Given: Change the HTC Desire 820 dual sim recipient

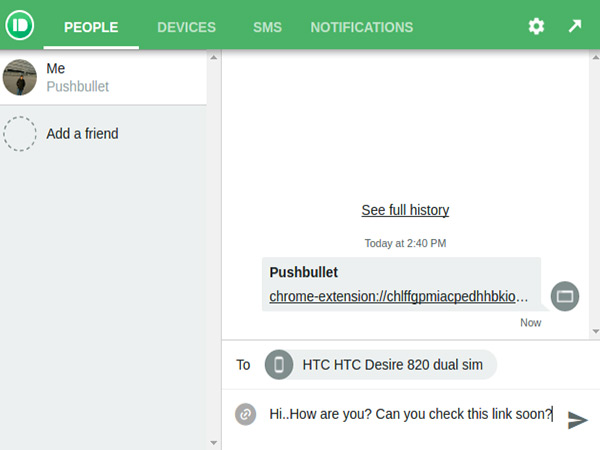Looking at the screenshot, I should pos(381,365).
